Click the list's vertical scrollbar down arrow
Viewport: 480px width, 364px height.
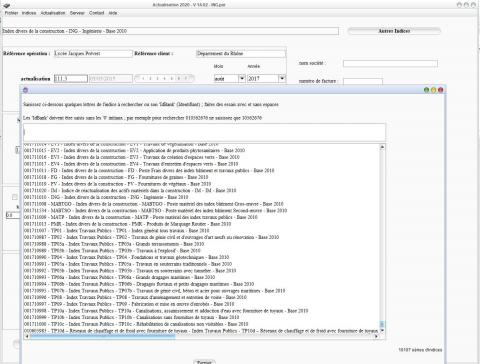tap(382, 330)
